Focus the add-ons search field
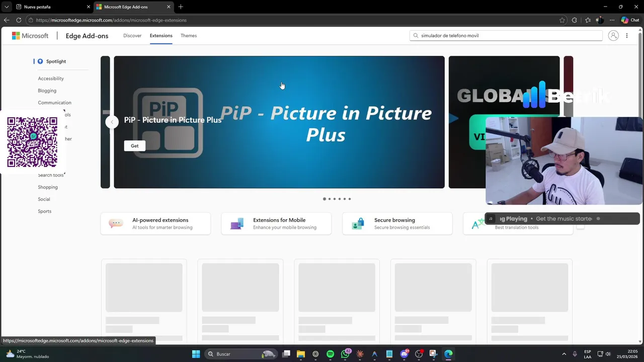The height and width of the screenshot is (362, 644). tap(506, 36)
